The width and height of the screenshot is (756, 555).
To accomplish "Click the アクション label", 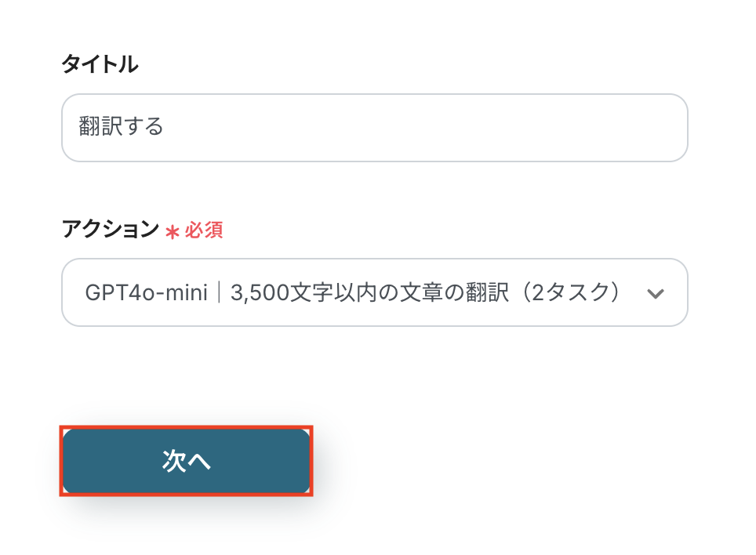I will coord(110,230).
